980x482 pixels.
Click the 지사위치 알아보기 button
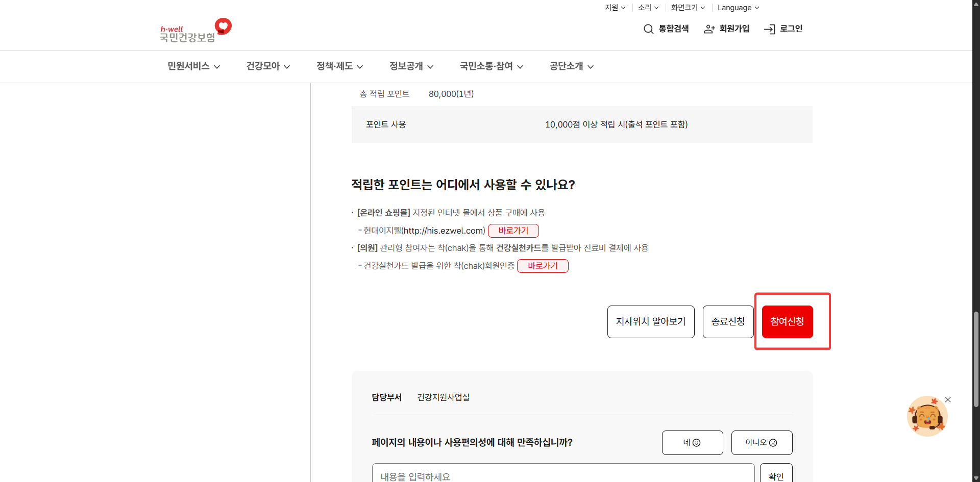[x=650, y=321]
